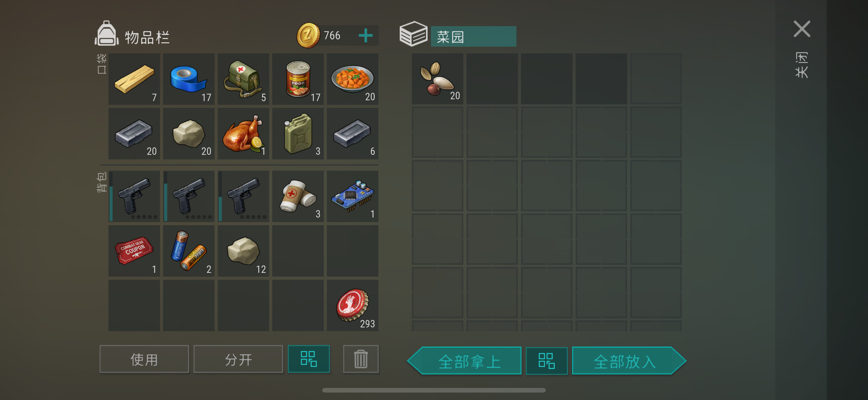Select the green fuel jerrycan
Image resolution: width=868 pixels, height=400 pixels.
[x=298, y=133]
